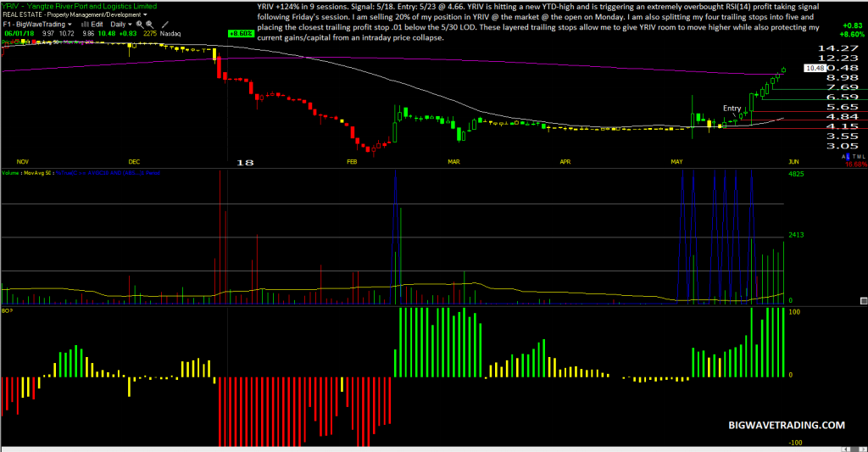The width and height of the screenshot is (868, 452).
Task: Toggle the L (log) scale option highlighted blue
Action: pyautogui.click(x=848, y=157)
